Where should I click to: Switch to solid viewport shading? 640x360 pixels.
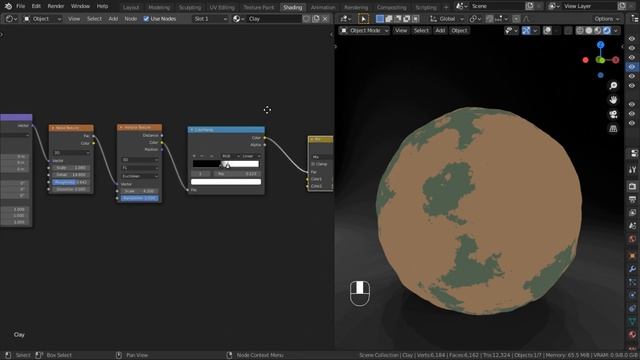[x=589, y=31]
